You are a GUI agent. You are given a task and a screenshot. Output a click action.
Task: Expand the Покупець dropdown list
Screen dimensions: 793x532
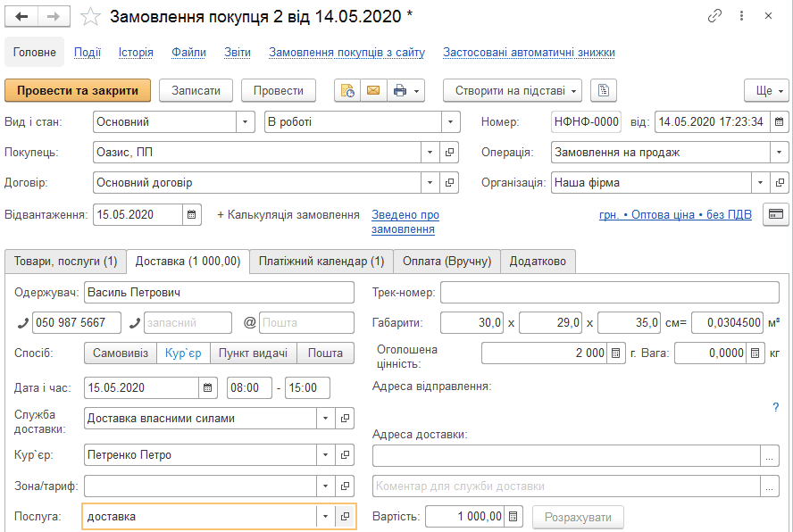pos(430,153)
